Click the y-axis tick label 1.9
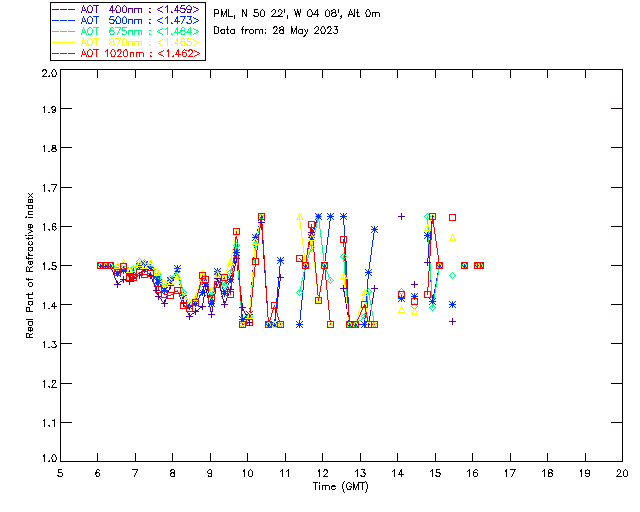The width and height of the screenshot is (640, 512). (x=49, y=109)
